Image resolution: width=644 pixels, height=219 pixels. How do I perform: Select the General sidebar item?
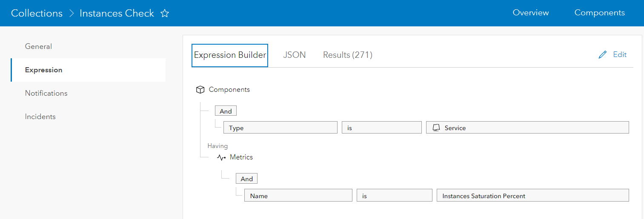(38, 46)
